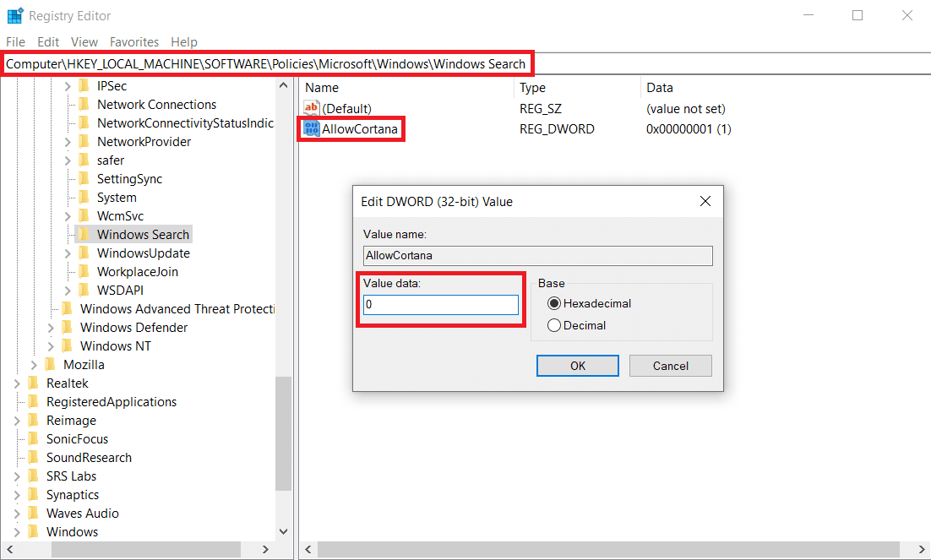Screen dimensions: 931x560
Task: Expand the Realtek tree node
Action: (x=19, y=383)
